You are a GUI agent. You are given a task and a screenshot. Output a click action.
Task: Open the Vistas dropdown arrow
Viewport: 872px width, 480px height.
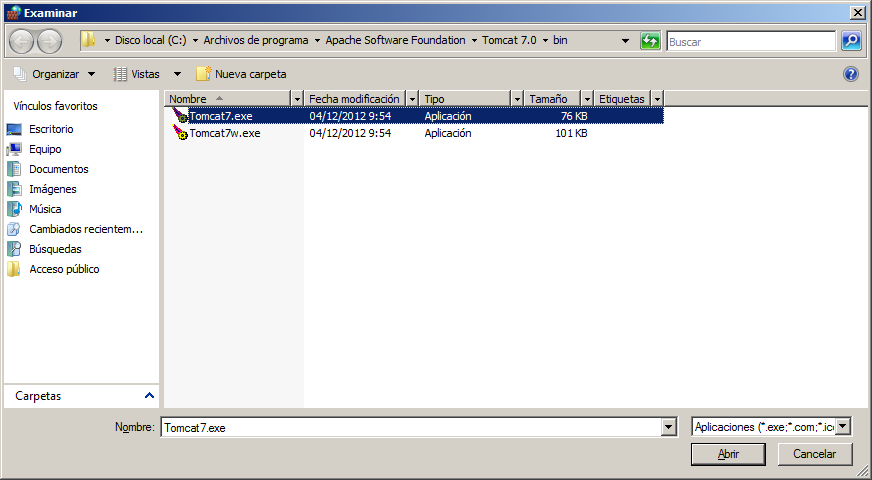[x=177, y=74]
